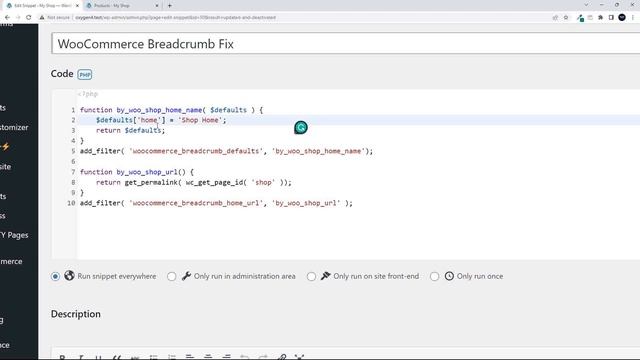Open the Pages item ending 'Y Pages' in sidebar
640x360 pixels.
[x=14, y=235]
